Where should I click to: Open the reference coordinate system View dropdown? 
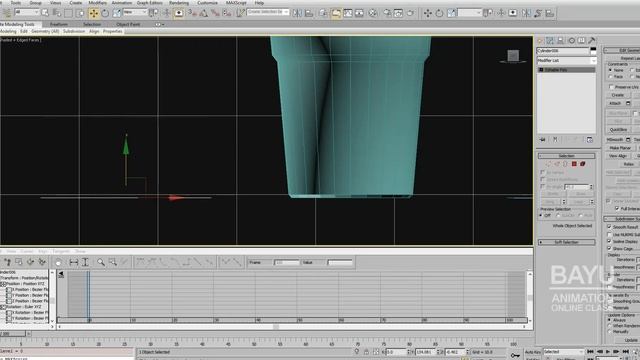point(135,12)
